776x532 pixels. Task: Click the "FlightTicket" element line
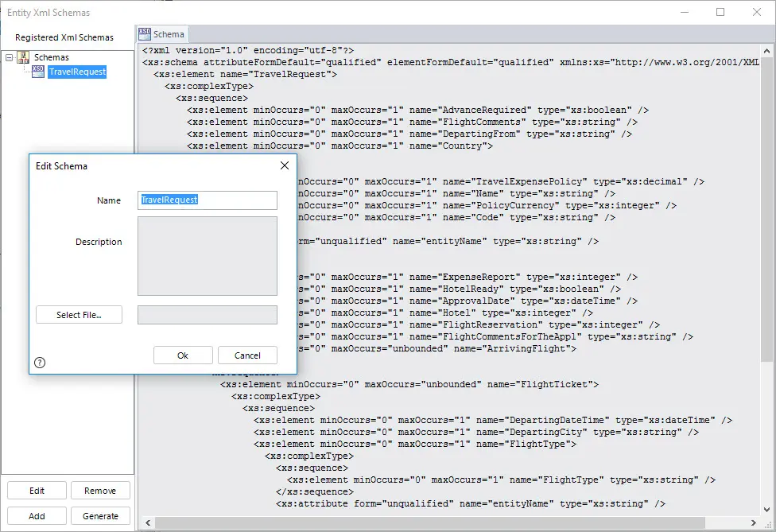tap(409, 385)
